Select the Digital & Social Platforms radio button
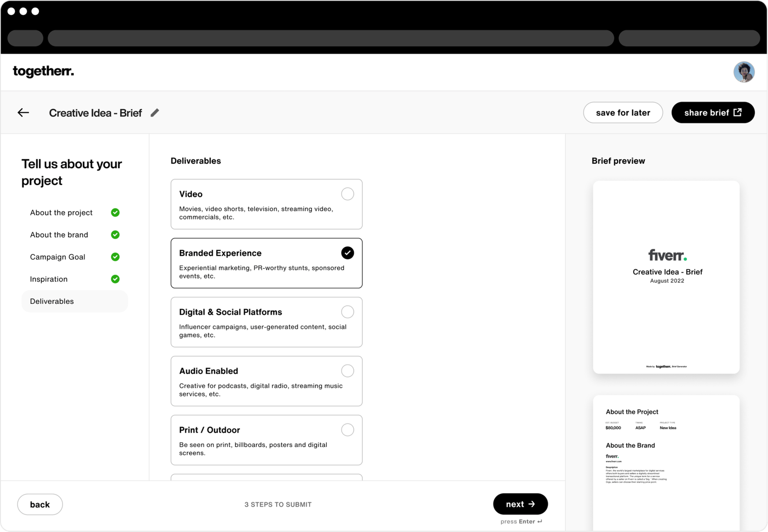 (348, 312)
